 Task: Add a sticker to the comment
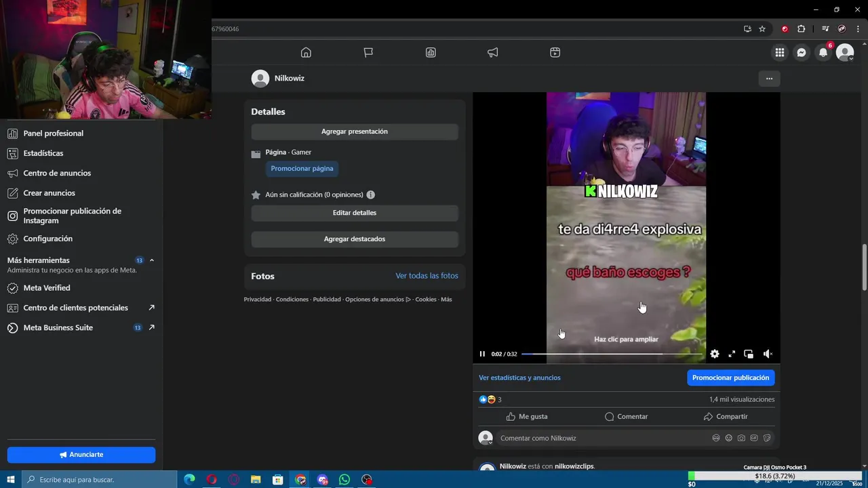(x=767, y=438)
